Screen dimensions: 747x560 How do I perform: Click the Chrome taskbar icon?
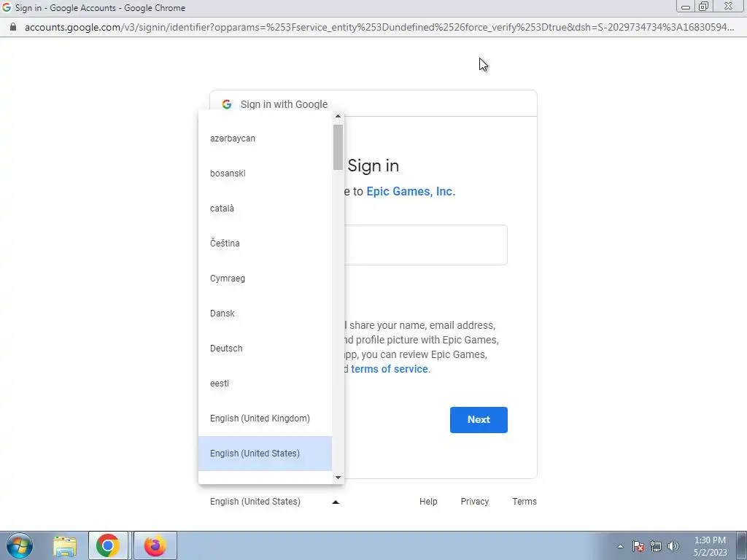108,545
